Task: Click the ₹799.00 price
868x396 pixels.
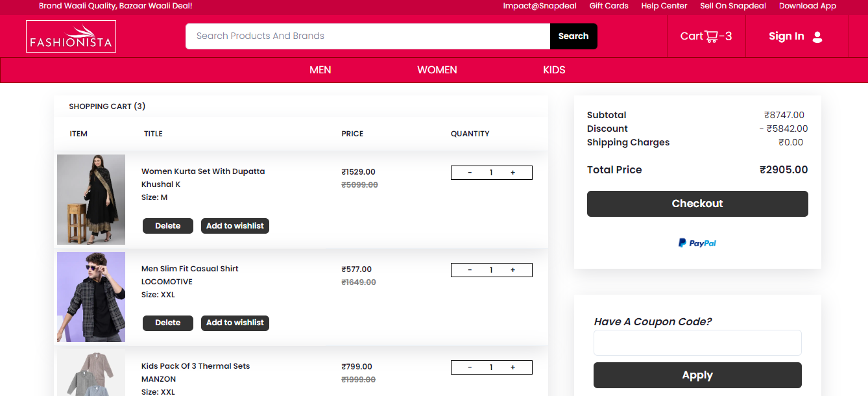Action: 357,367
